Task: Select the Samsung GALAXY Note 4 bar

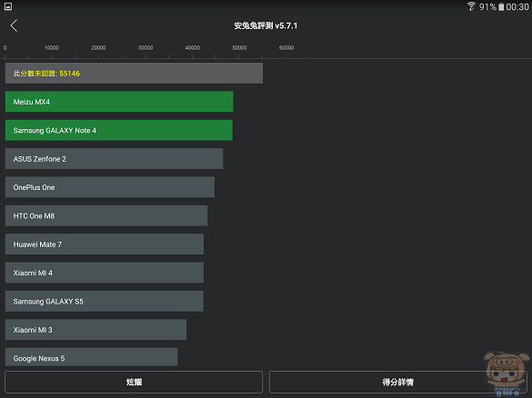Action: pos(119,130)
